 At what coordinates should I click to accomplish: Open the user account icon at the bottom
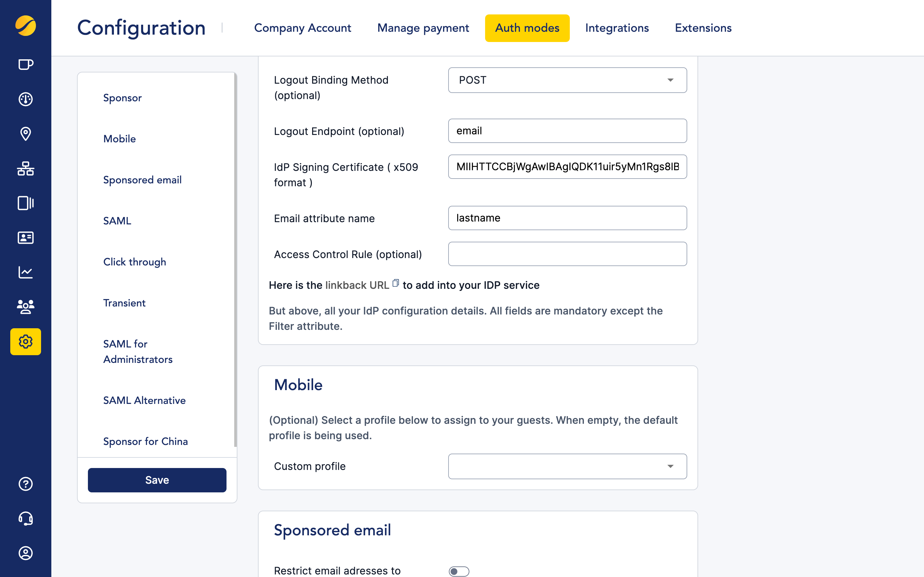click(x=25, y=553)
